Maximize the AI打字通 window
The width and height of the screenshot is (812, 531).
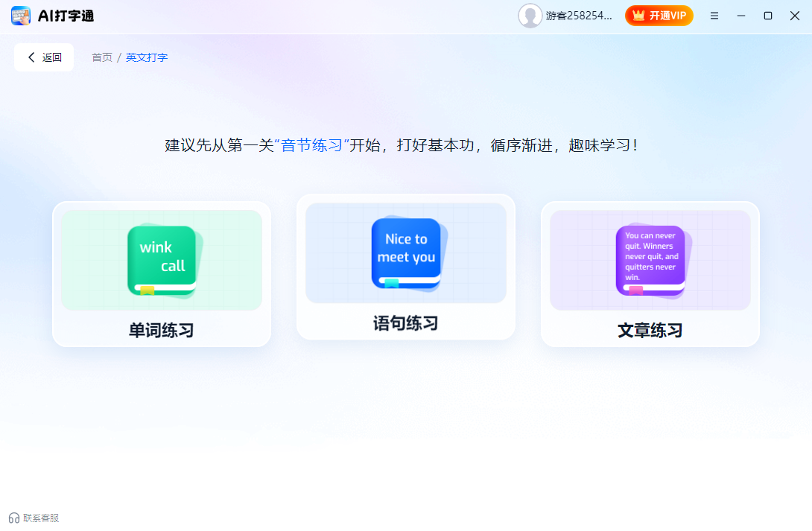click(x=768, y=16)
